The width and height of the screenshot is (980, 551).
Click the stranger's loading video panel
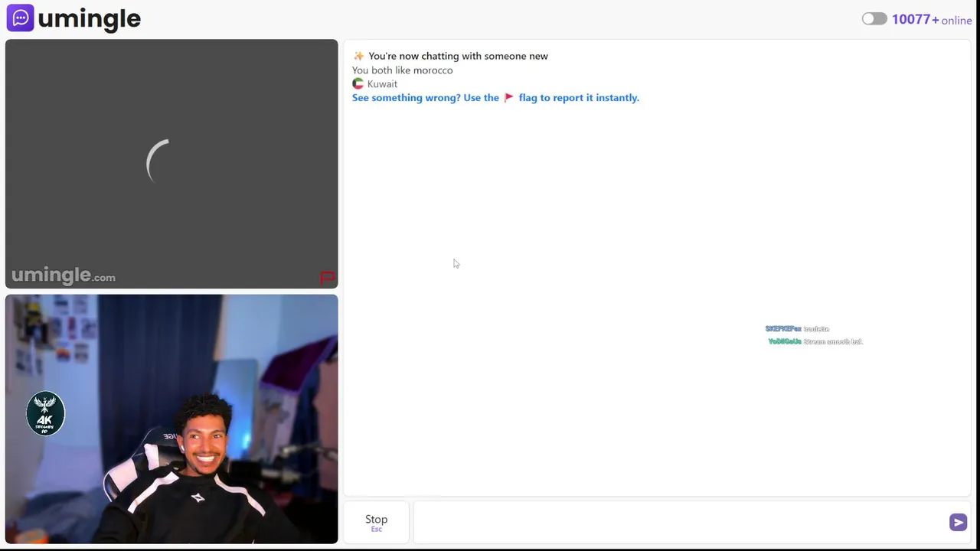coord(171,164)
